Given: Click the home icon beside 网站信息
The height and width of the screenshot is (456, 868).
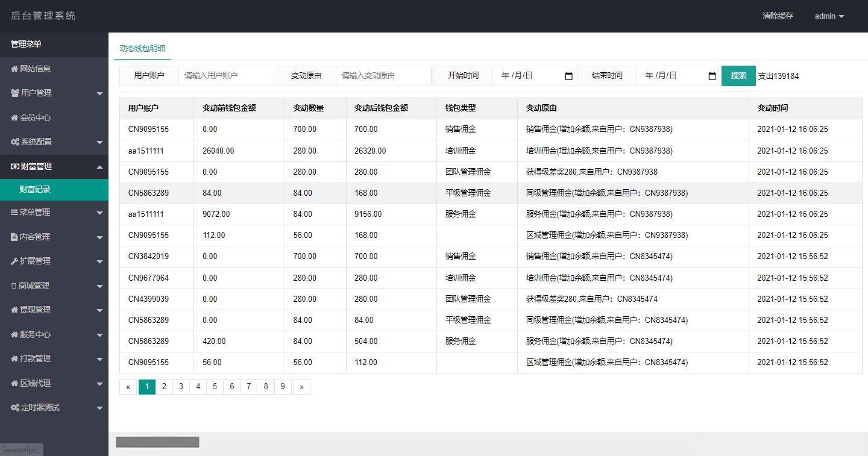Looking at the screenshot, I should coord(14,69).
